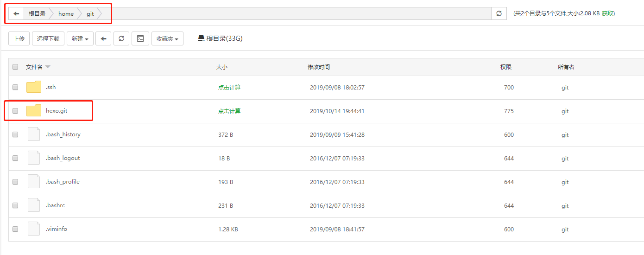Sort by 文件名 column arrow
The width and height of the screenshot is (644, 255).
48,67
